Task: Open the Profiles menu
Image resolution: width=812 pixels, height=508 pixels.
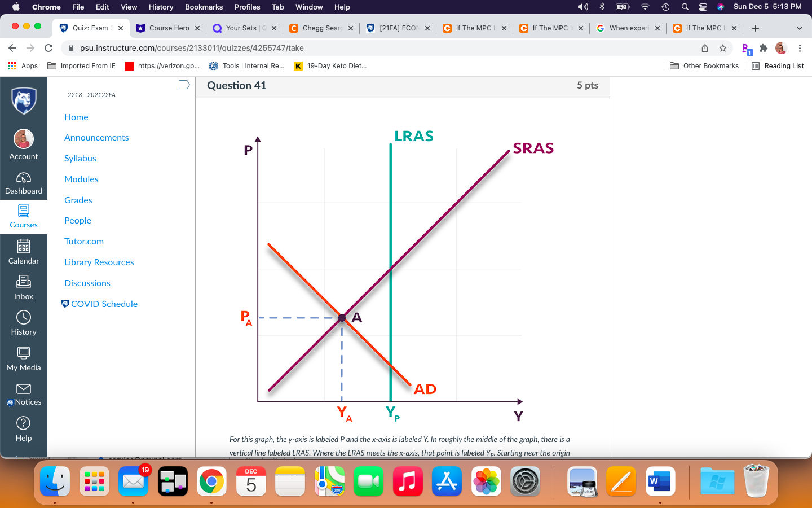Action: [247, 7]
